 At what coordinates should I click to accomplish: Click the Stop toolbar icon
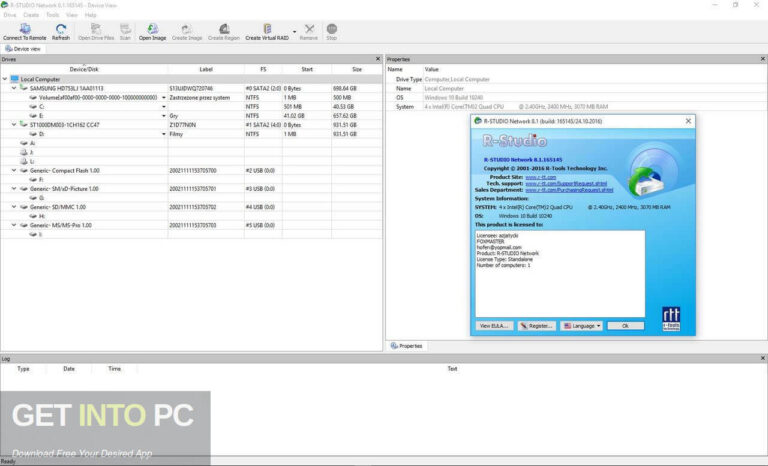[332, 29]
